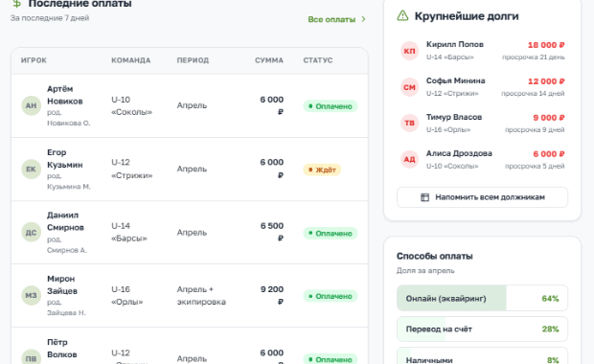Click 'Ждёт' status badge for Егор Кузьмин
The width and height of the screenshot is (594, 364).
(x=322, y=170)
